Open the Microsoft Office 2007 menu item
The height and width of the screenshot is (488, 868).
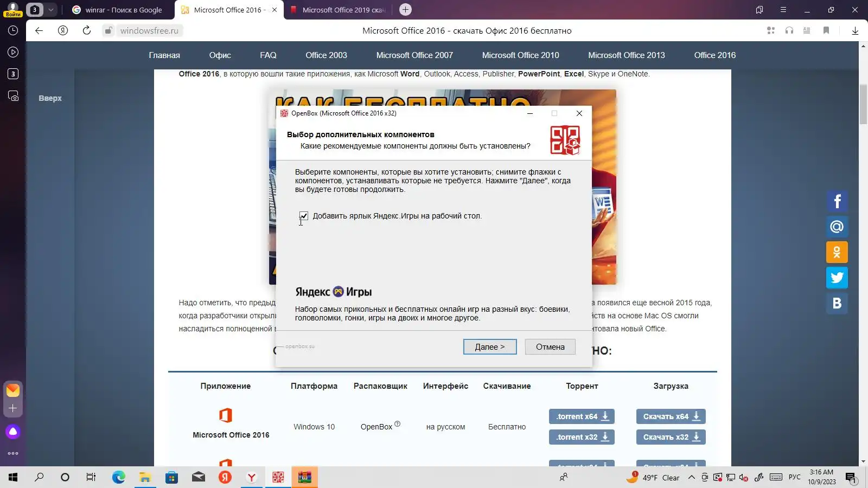pos(414,55)
